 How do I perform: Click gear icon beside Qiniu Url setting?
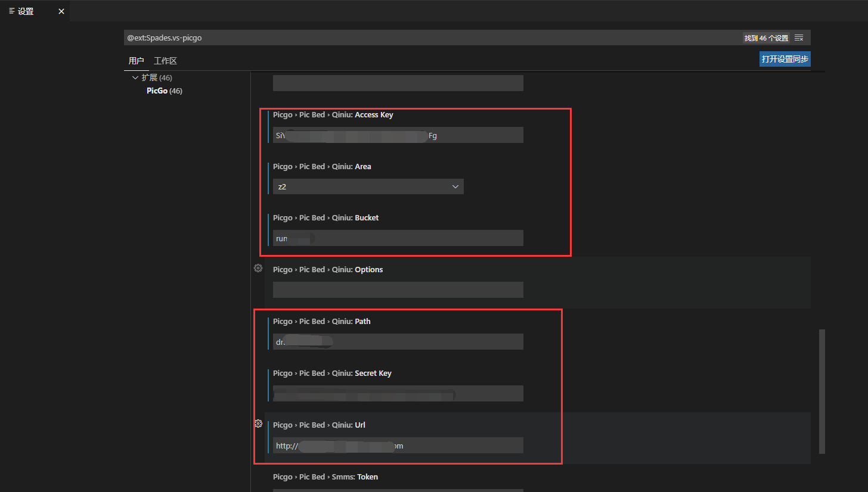coord(258,424)
